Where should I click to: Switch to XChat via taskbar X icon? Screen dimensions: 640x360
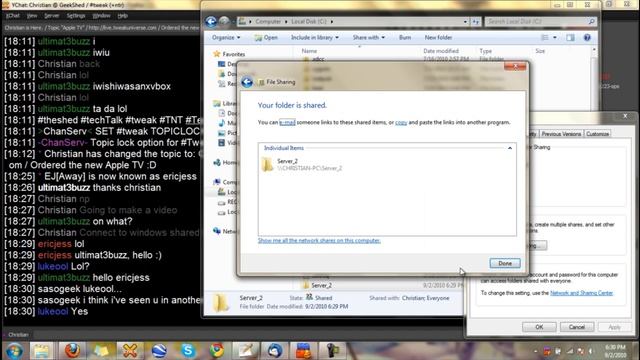point(130,351)
